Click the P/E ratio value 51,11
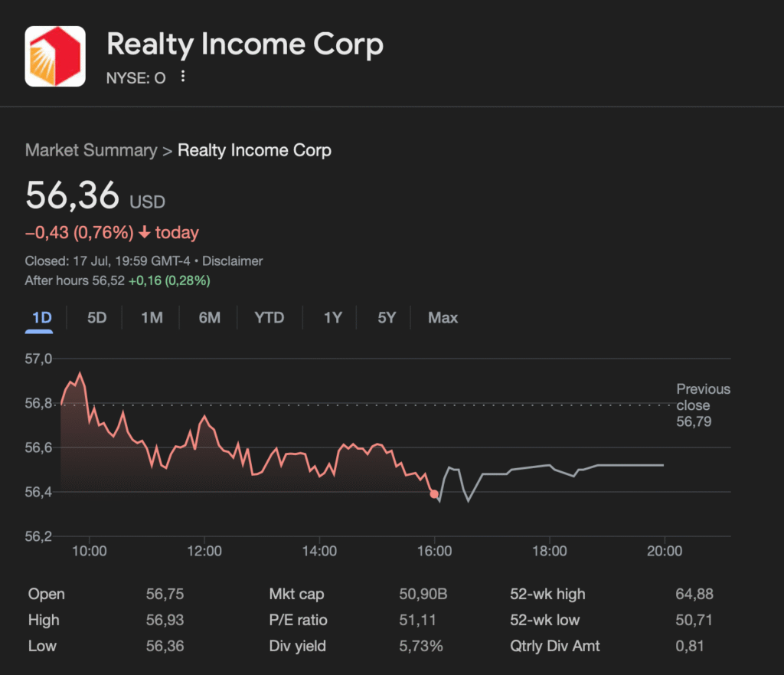 pos(417,620)
